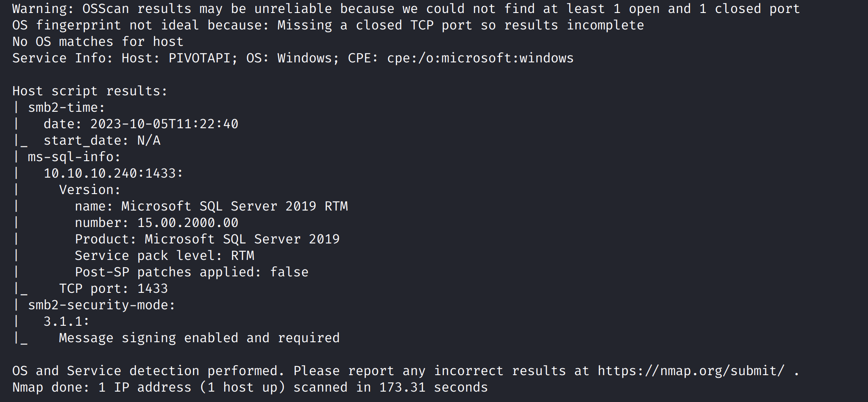868x402 pixels.
Task: Click the 'Product: Microsoft SQL Server 2019' line
Action: click(207, 239)
